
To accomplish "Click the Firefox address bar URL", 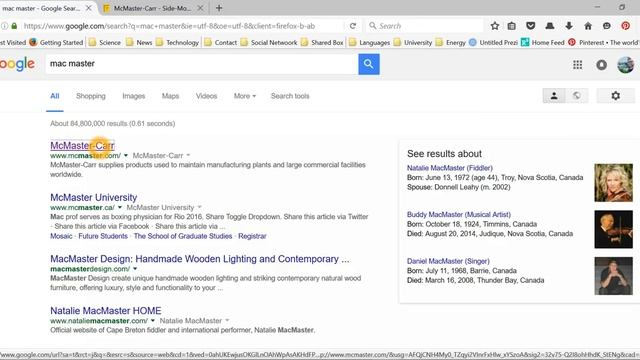I will click(169, 26).
